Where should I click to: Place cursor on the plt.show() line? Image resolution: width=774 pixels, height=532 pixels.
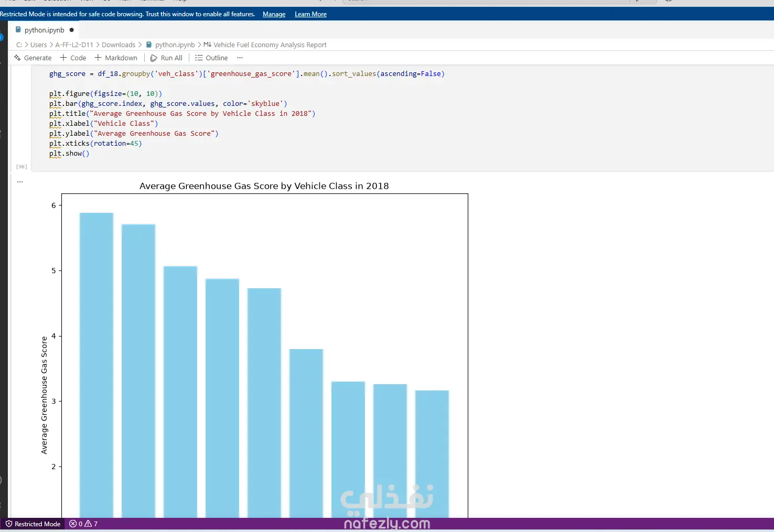69,154
